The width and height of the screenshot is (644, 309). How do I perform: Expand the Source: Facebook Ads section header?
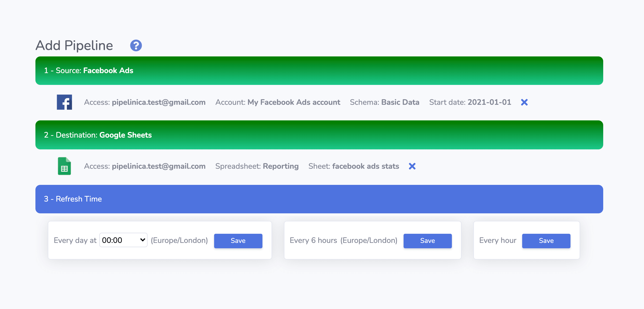(319, 71)
